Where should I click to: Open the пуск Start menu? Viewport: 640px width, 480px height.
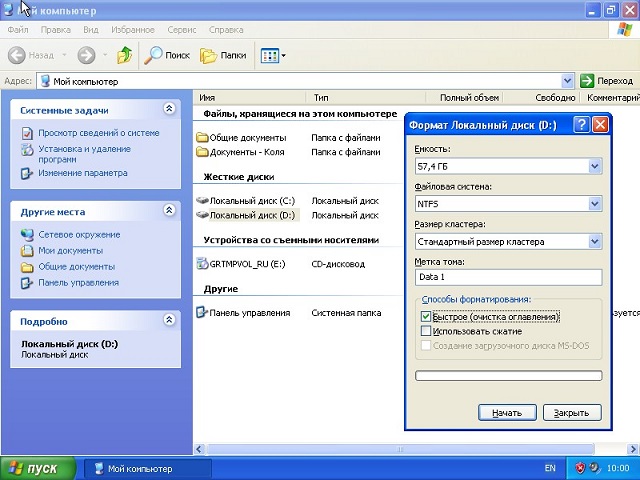(x=38, y=469)
